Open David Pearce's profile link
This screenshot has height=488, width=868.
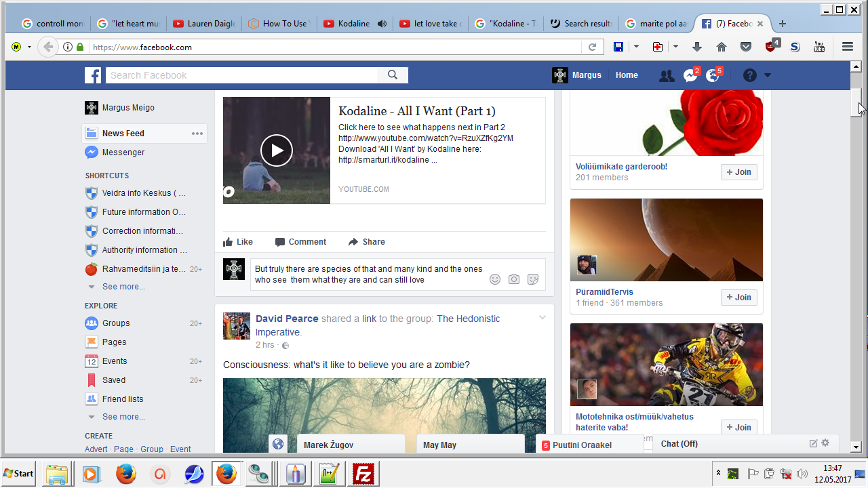click(x=287, y=319)
